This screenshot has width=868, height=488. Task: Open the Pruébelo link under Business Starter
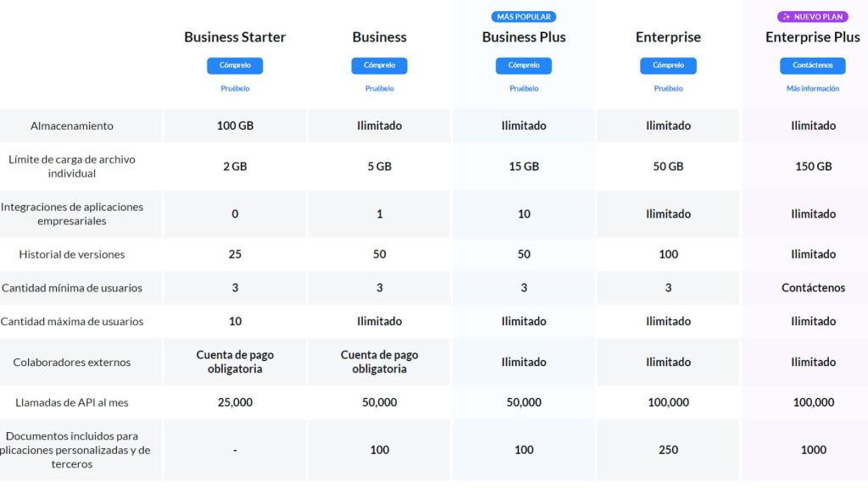[x=235, y=88]
